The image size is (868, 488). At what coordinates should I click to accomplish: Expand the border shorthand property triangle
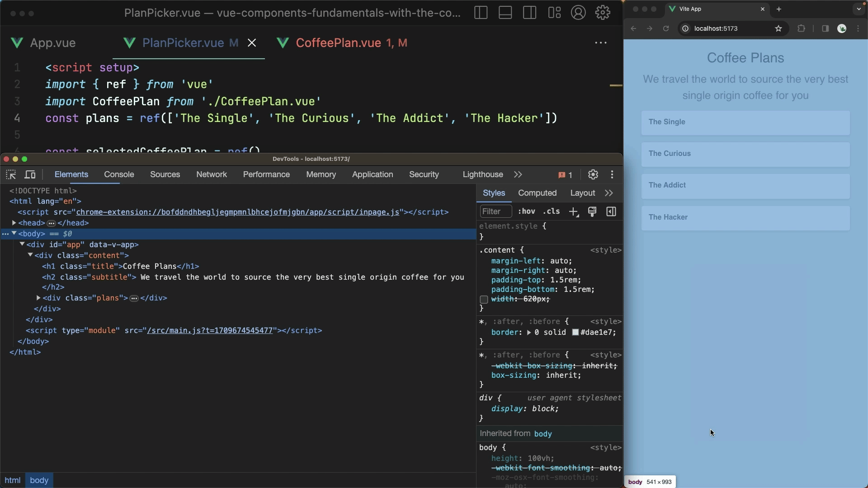pos(528,332)
